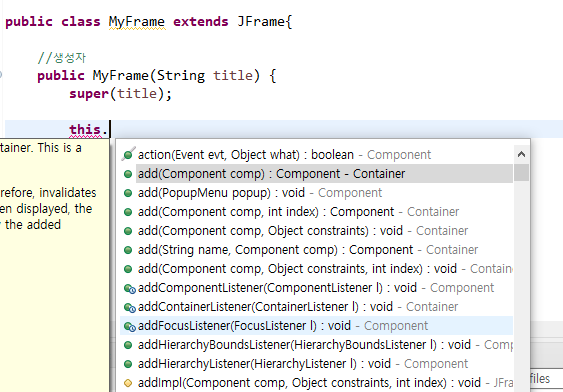
Task: Pick addHierarchyBoundsListener suggestion
Action: tap(316, 345)
